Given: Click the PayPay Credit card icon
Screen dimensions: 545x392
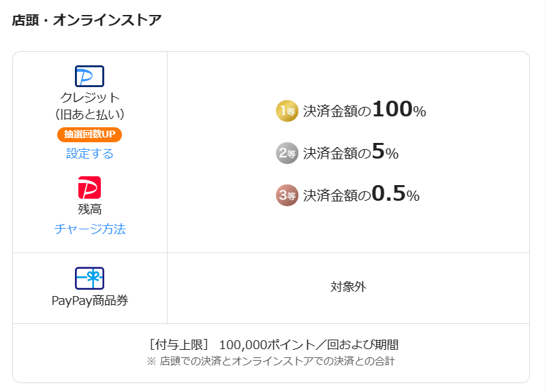Looking at the screenshot, I should coord(89,76).
